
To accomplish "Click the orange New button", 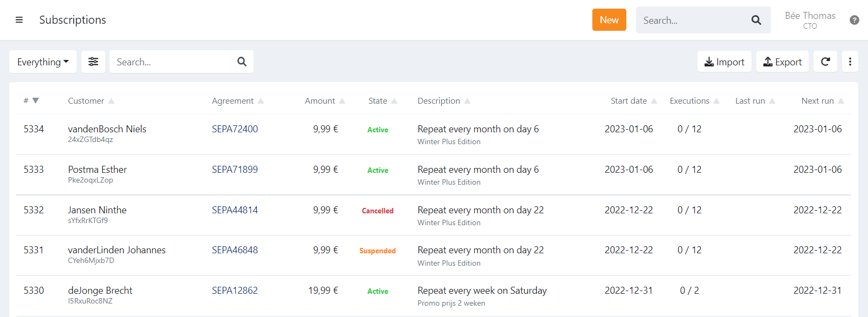I will 609,20.
